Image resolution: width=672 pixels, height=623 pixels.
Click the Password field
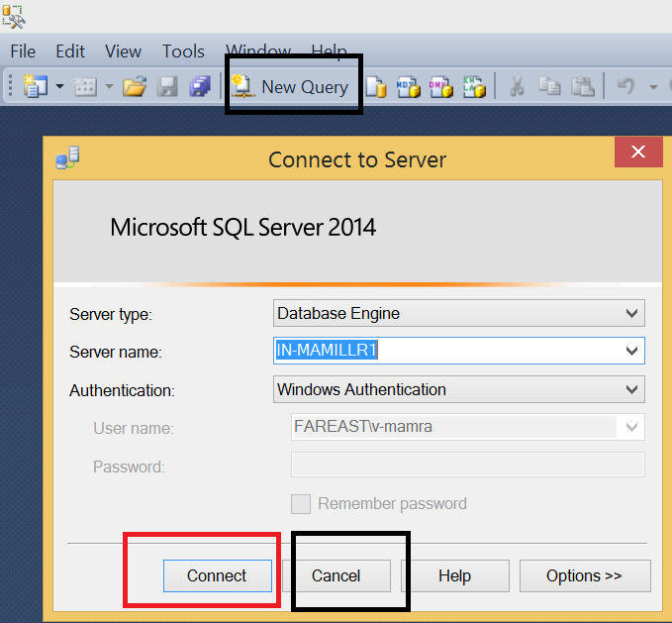coord(467,465)
